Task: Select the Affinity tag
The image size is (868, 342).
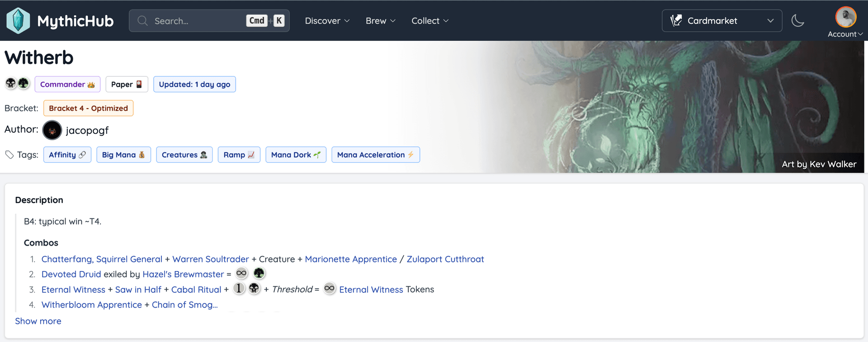Action: click(x=67, y=155)
